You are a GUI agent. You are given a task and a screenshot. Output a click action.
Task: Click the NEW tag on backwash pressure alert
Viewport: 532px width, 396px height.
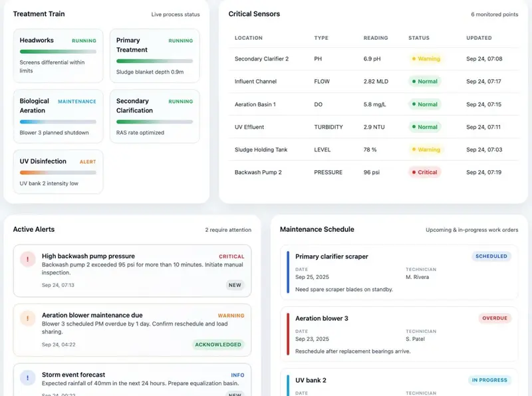point(235,285)
